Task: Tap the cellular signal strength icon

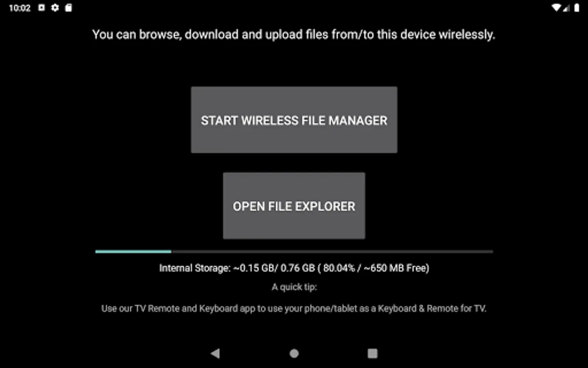Action: [x=566, y=8]
